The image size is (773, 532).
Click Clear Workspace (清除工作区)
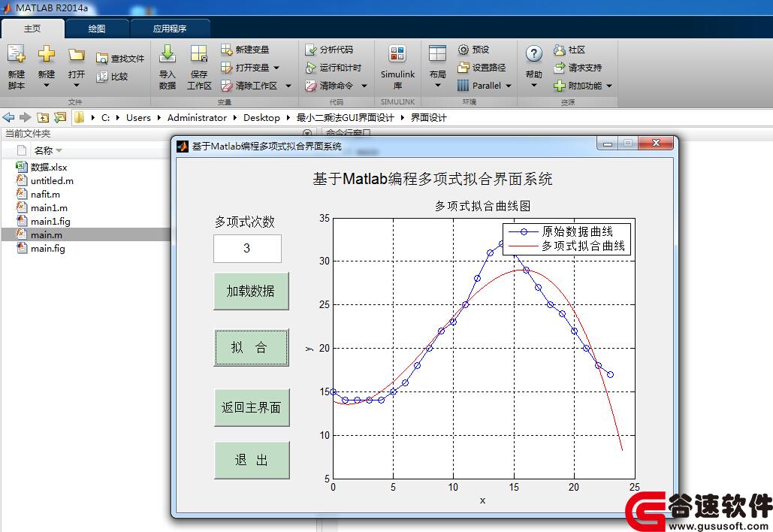[249, 86]
